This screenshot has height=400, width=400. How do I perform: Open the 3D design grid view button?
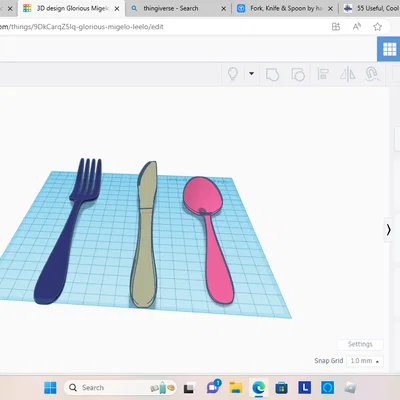(x=389, y=49)
